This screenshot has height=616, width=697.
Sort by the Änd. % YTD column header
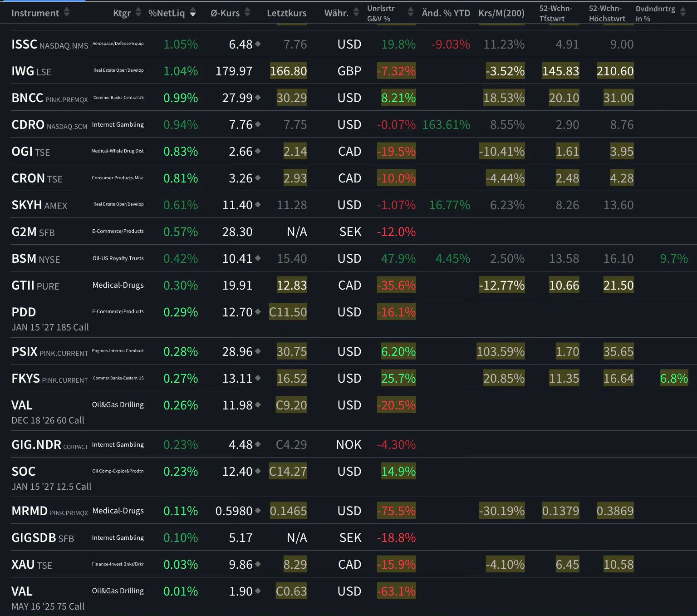coord(446,13)
